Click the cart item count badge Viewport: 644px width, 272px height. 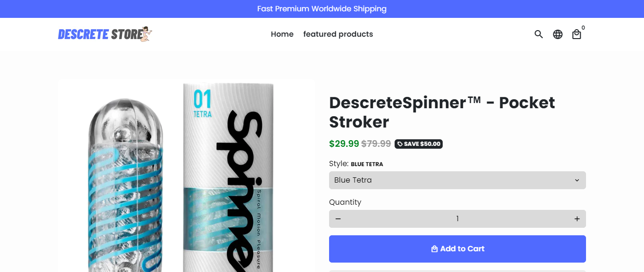click(x=583, y=28)
